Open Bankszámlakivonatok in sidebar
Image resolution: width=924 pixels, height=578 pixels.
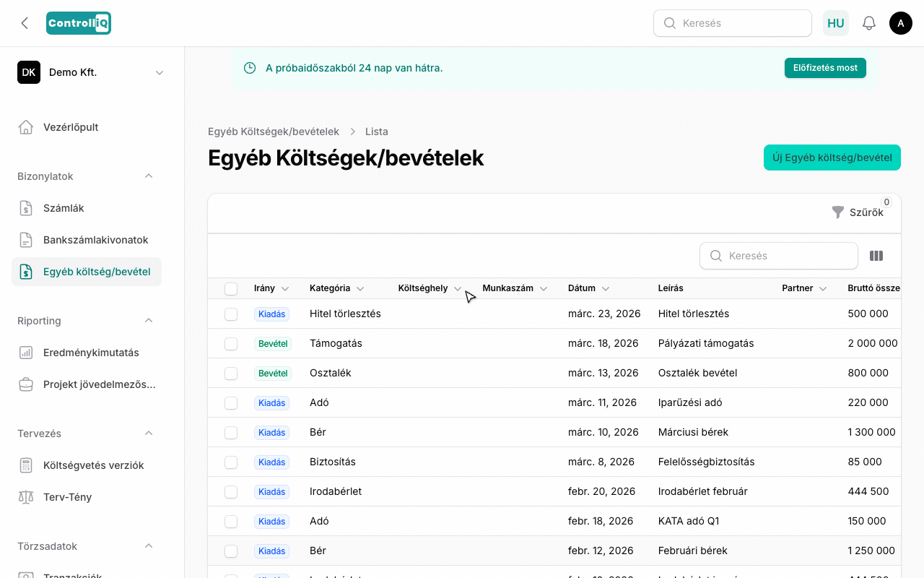click(87, 240)
